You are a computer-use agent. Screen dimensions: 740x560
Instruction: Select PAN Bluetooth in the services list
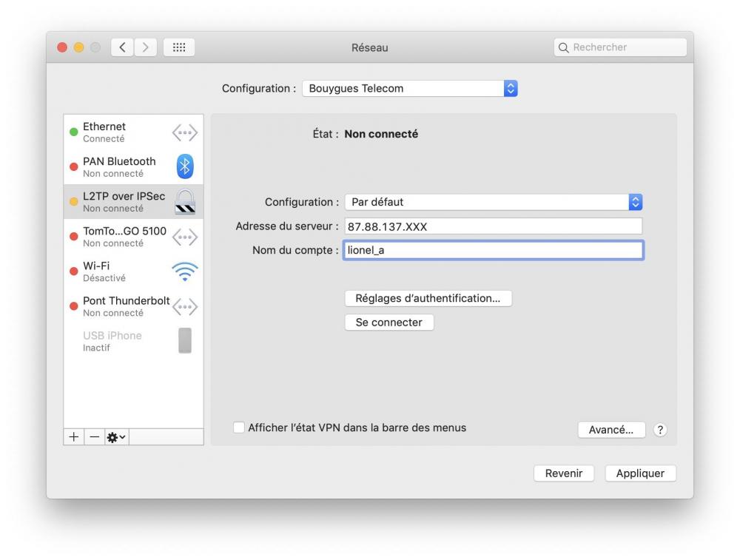(x=133, y=166)
